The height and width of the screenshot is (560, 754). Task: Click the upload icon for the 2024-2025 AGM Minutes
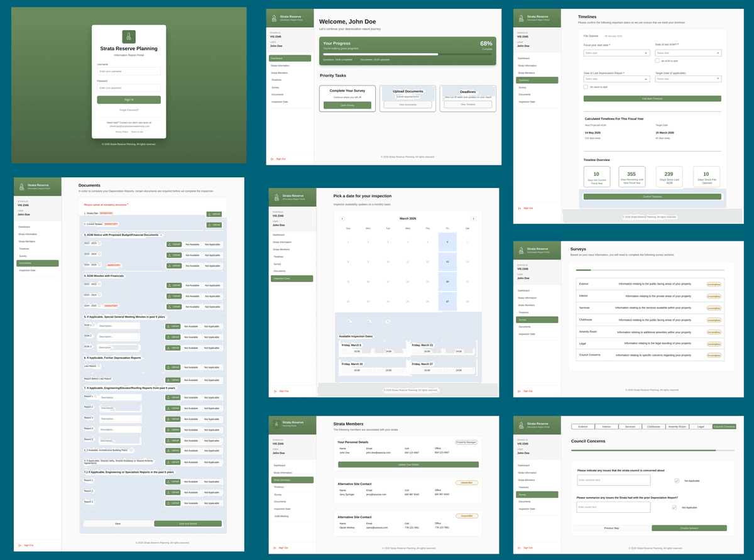pyautogui.click(x=171, y=307)
